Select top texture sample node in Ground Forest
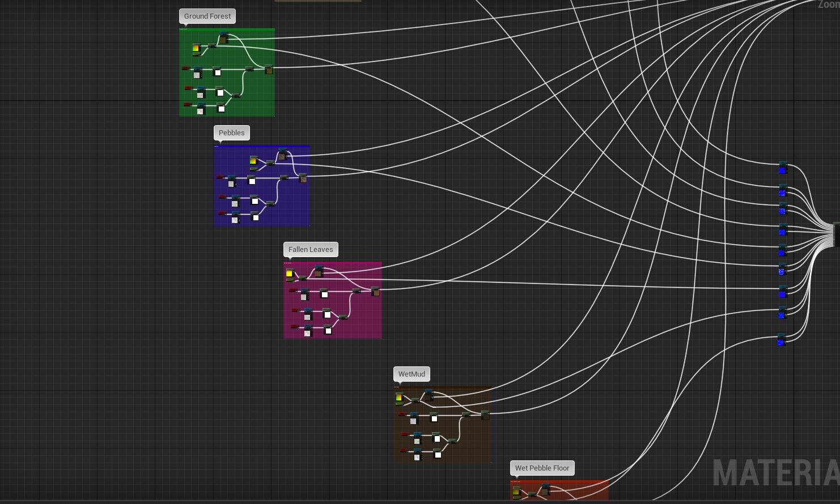The image size is (840, 504). 223,38
